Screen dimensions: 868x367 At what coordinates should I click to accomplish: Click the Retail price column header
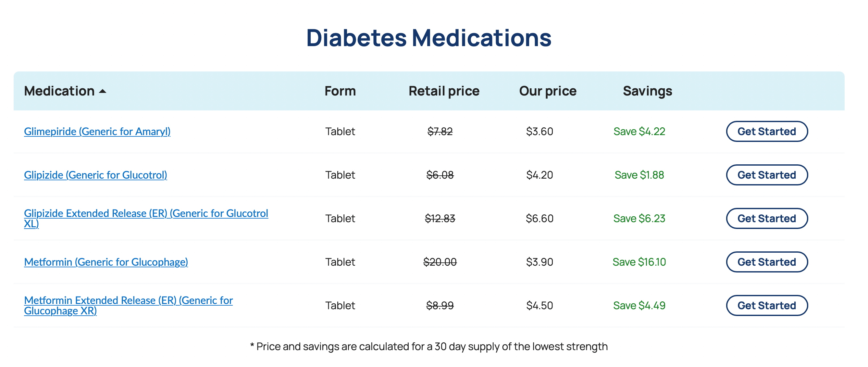444,91
